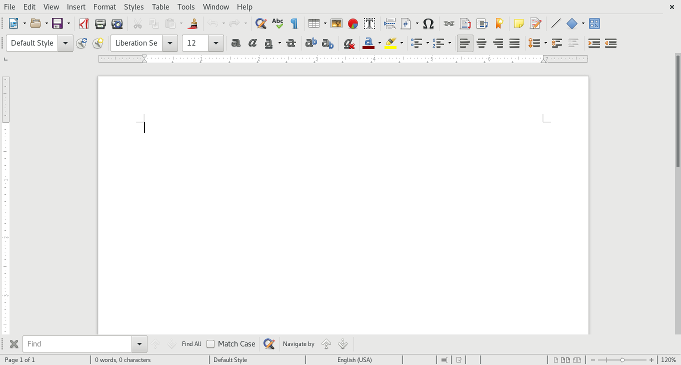Click the Update Style icon

(x=81, y=43)
